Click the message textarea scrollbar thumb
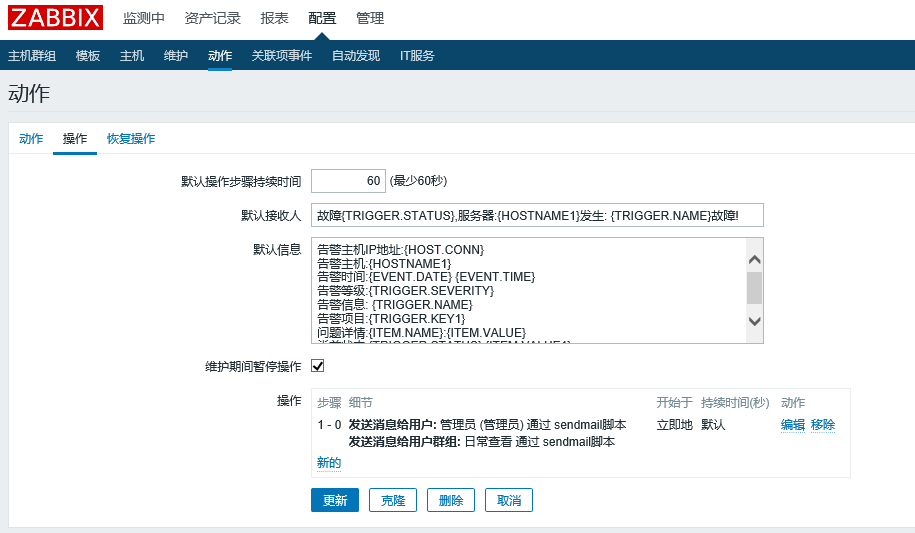Image resolution: width=915 pixels, height=533 pixels. [755, 288]
